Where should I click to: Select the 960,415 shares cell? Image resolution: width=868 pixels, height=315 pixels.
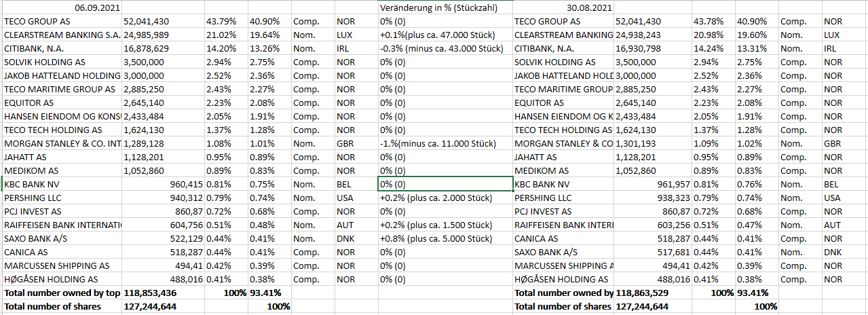coord(162,184)
